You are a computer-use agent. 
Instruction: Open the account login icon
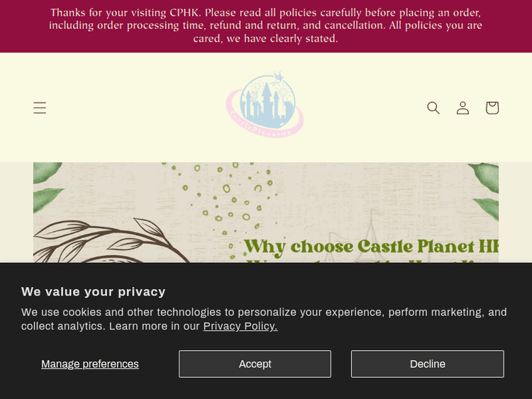coord(462,108)
